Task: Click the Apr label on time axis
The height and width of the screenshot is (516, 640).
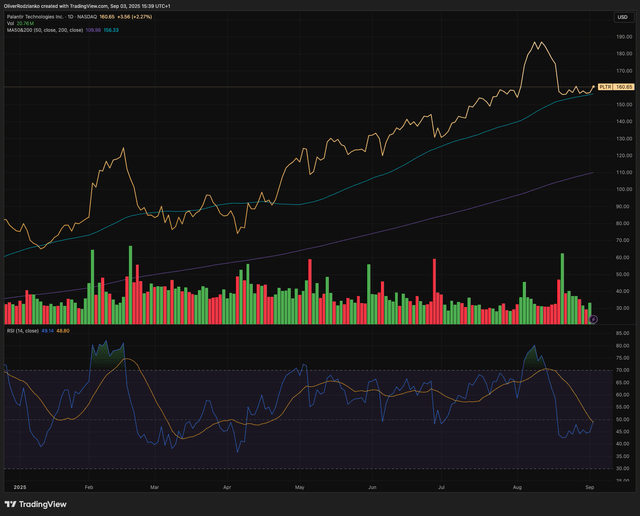Action: coord(227,487)
